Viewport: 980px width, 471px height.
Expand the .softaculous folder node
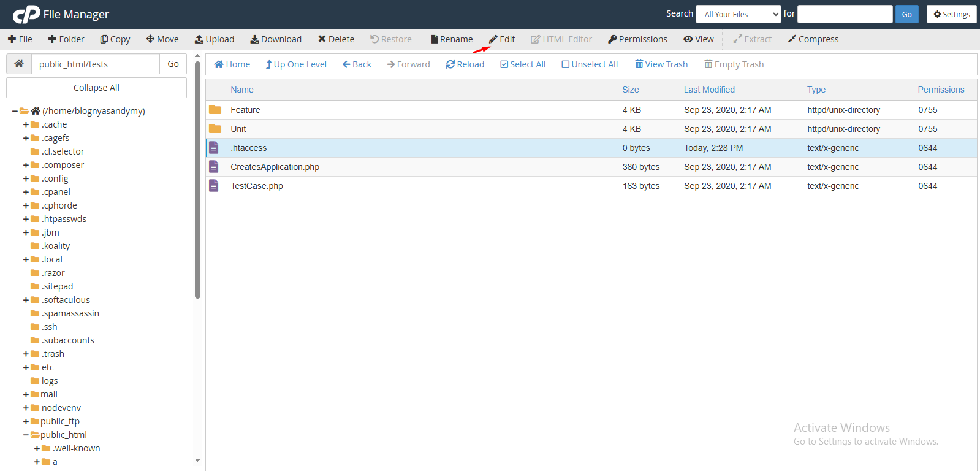26,300
